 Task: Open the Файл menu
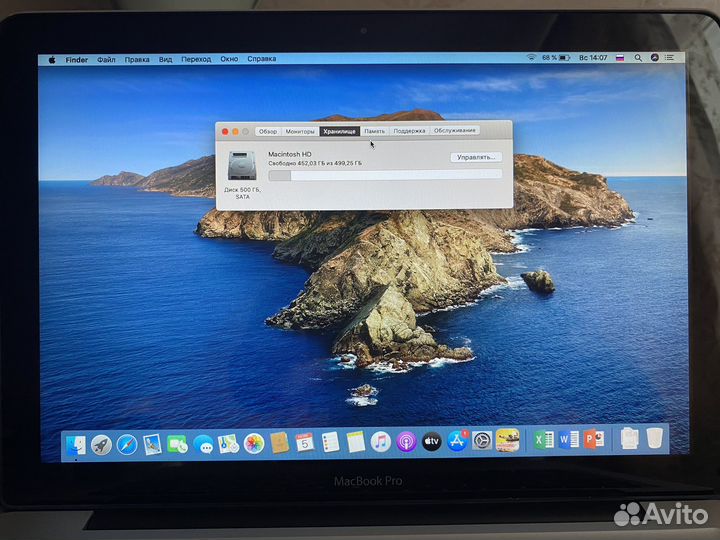106,60
